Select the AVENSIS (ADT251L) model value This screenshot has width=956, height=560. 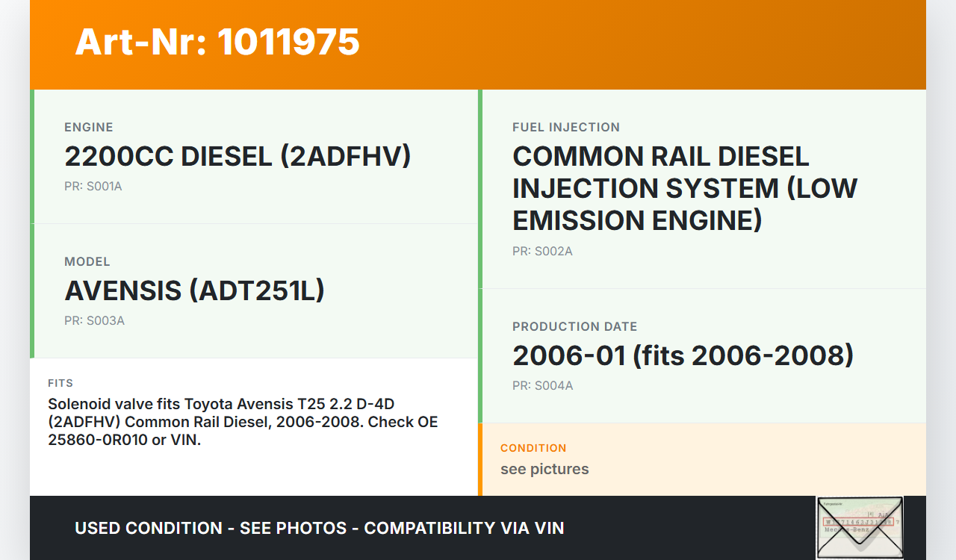(194, 291)
